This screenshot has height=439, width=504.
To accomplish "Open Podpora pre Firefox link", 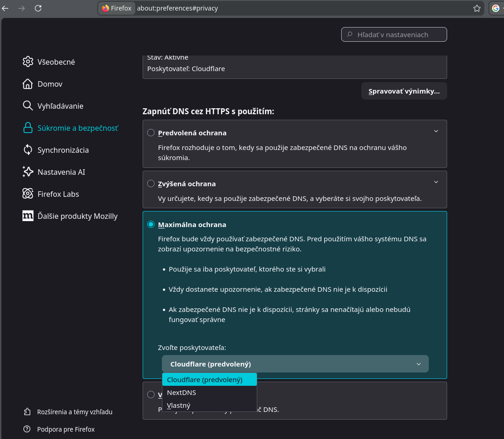I will pos(66,429).
